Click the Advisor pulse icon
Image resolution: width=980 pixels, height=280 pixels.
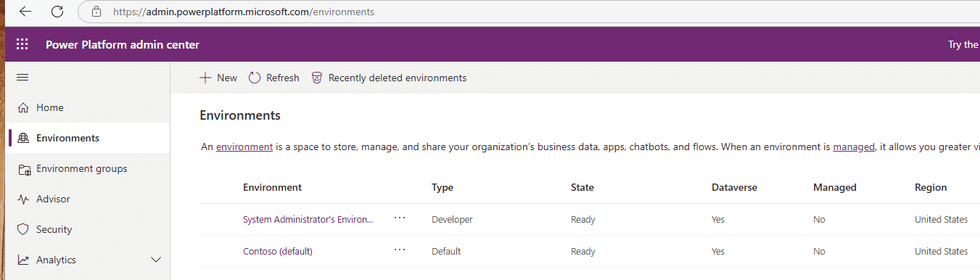[23, 199]
